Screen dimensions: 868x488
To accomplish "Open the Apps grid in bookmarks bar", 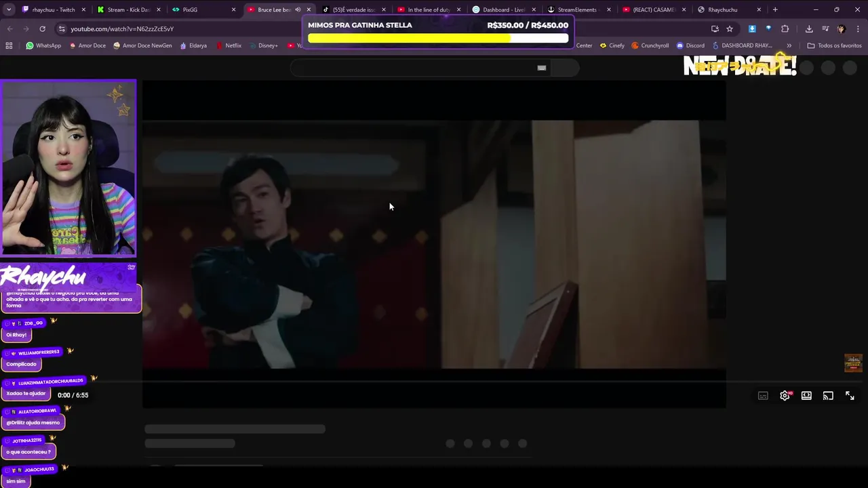I will point(9,45).
